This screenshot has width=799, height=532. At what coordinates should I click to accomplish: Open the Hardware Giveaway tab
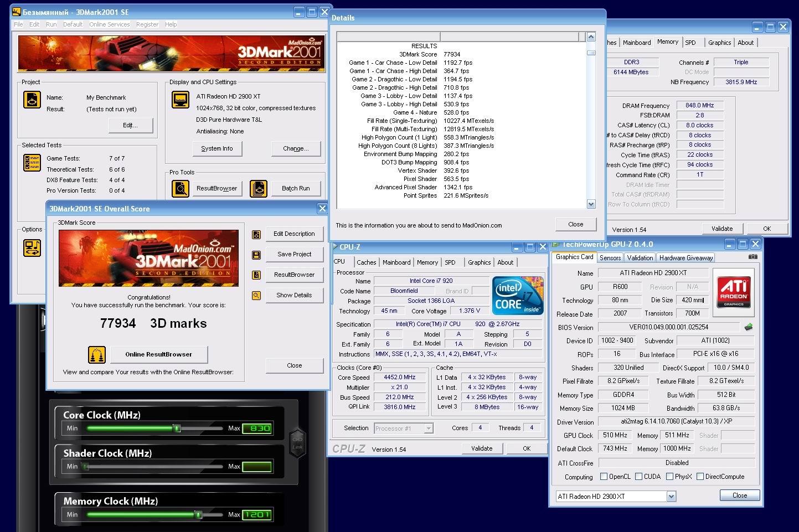pos(686,258)
